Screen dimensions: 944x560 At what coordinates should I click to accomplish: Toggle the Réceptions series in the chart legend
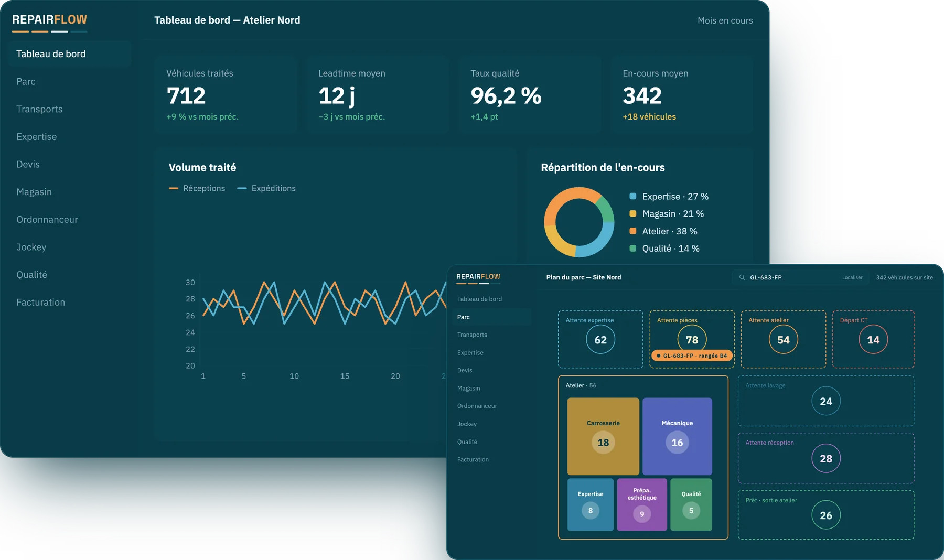197,188
